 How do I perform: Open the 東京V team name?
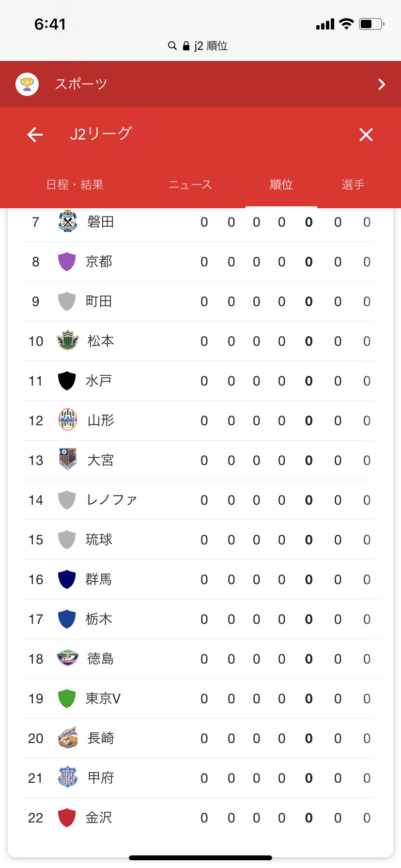[103, 698]
